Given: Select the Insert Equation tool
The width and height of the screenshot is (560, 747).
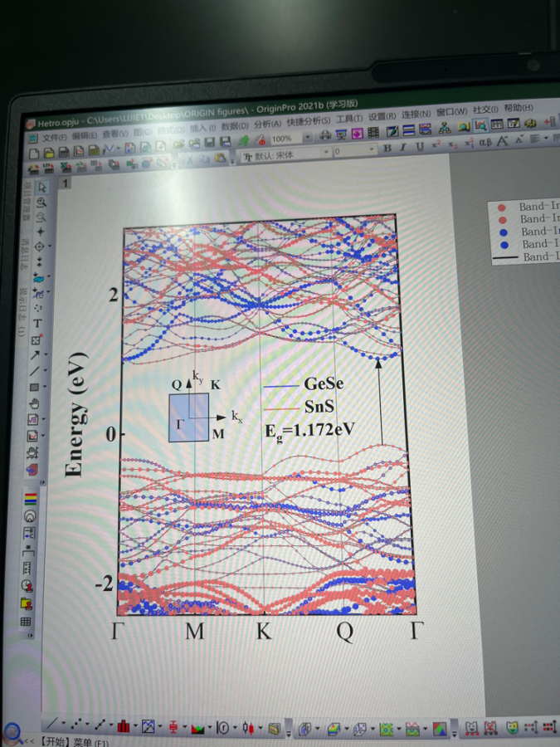Looking at the screenshot, I should coord(33,420).
